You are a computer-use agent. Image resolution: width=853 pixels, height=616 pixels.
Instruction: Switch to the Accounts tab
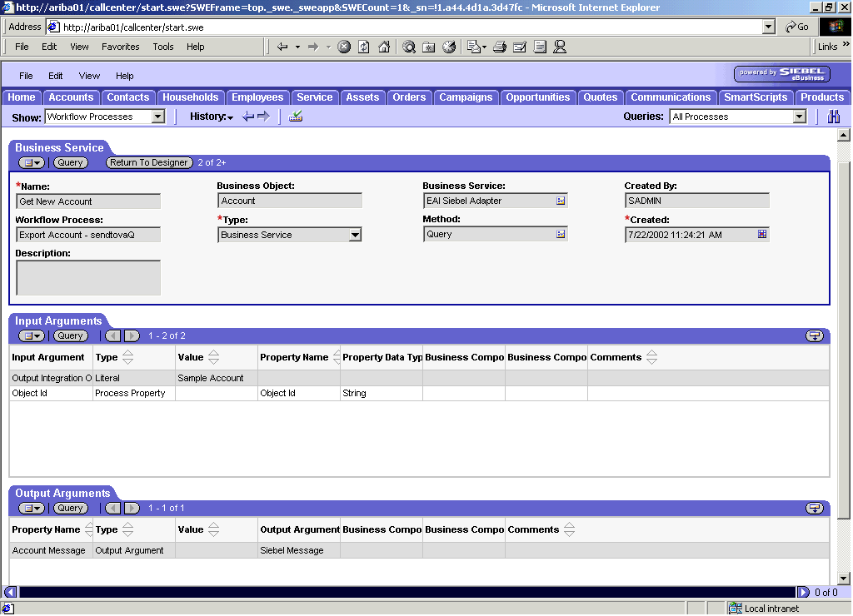[x=72, y=97]
